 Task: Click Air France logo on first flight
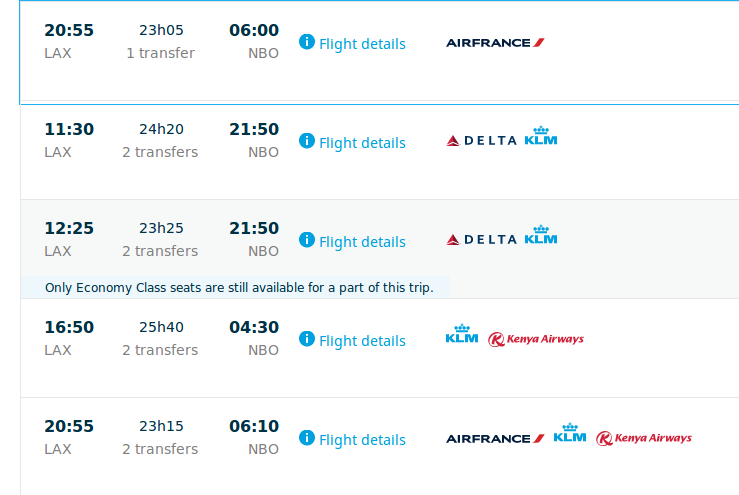495,43
